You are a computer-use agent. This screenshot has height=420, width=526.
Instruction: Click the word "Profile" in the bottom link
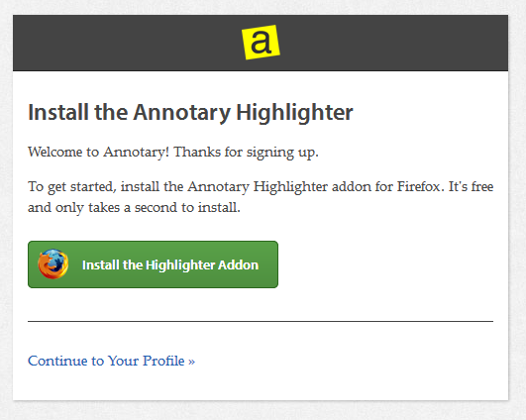pos(163,361)
